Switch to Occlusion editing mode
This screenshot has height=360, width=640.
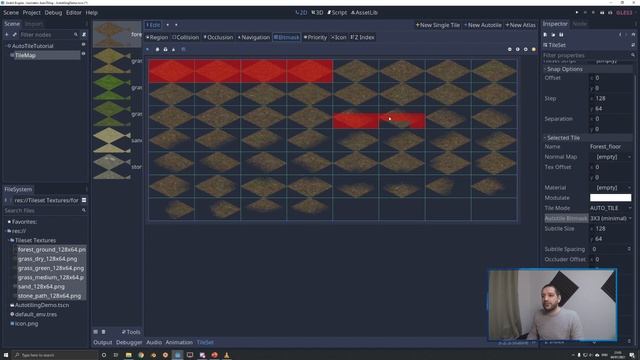point(218,37)
